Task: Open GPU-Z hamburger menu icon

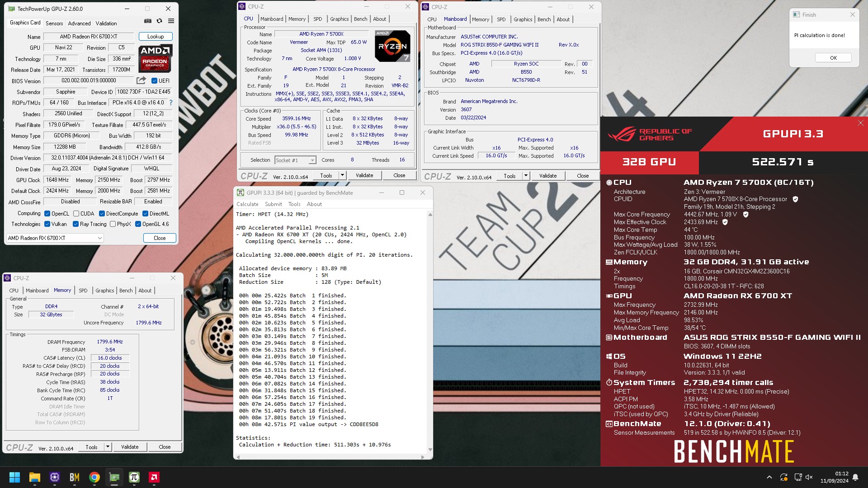Action: [x=171, y=21]
